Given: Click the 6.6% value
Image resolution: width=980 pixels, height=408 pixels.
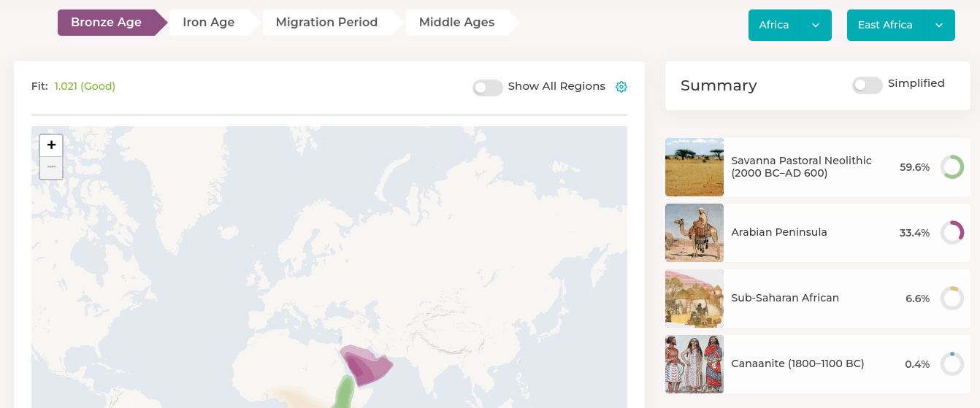Looking at the screenshot, I should (x=917, y=299).
